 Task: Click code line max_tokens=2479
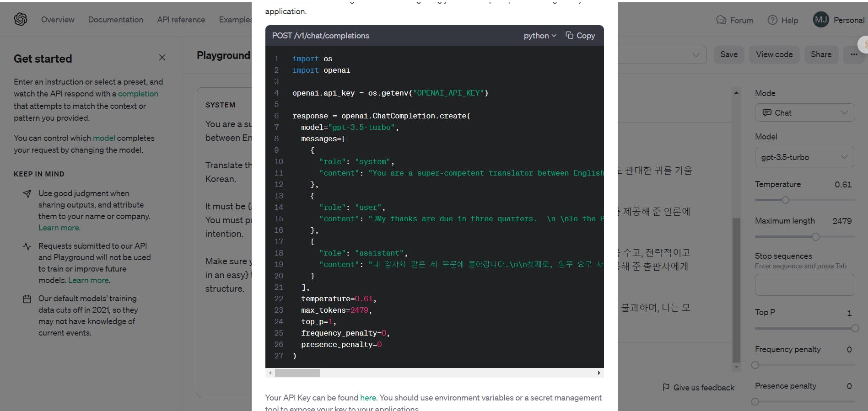click(x=336, y=310)
